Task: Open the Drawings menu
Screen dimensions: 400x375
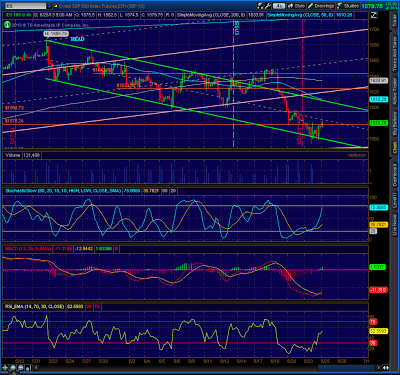Action: point(321,6)
